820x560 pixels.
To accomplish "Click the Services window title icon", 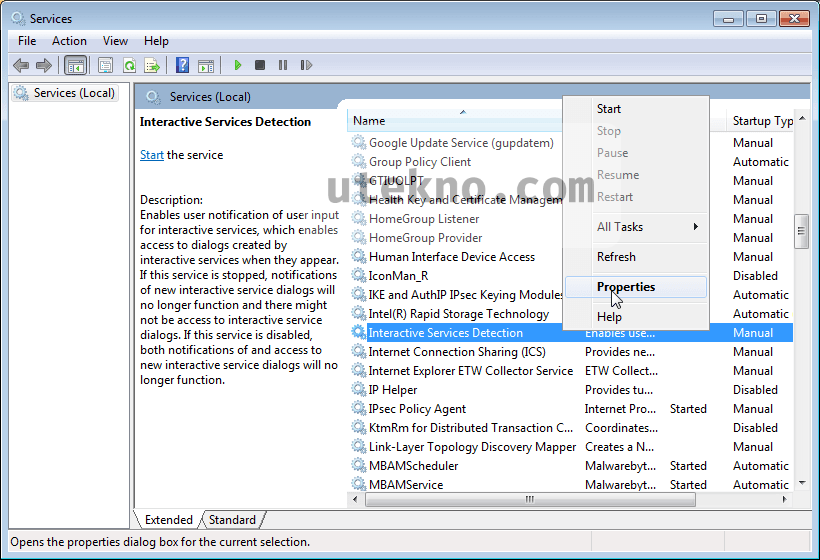I will [18, 18].
